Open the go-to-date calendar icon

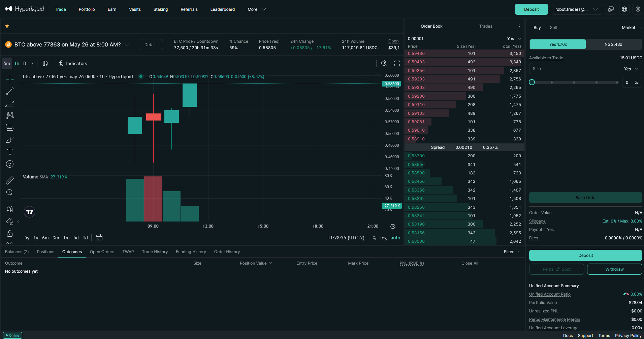point(99,238)
